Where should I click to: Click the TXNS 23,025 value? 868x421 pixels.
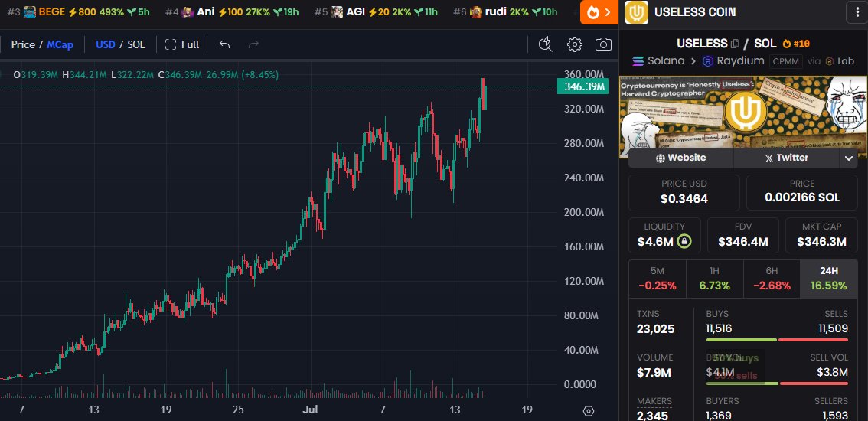(x=655, y=329)
